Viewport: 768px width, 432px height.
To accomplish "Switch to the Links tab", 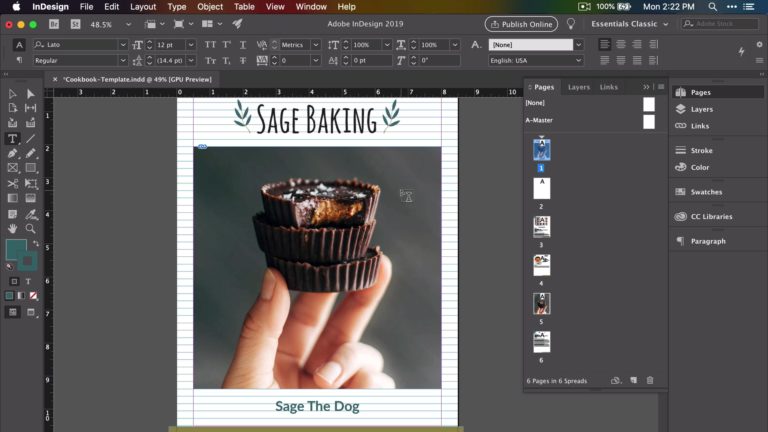I will coord(609,87).
